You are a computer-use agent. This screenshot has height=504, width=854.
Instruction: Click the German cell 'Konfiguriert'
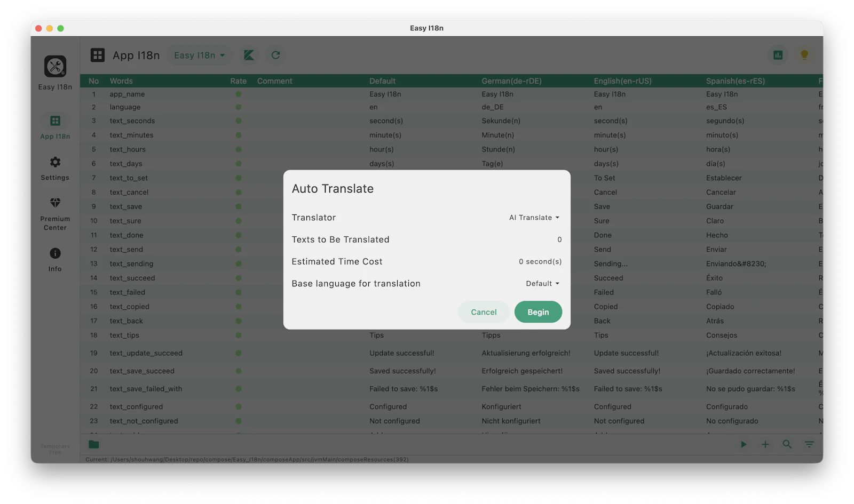(501, 406)
